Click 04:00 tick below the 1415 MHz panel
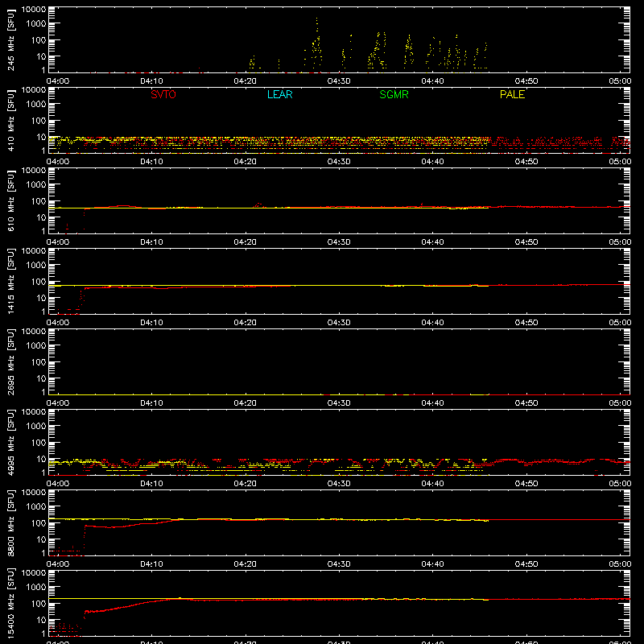644x644 pixels. [57, 323]
